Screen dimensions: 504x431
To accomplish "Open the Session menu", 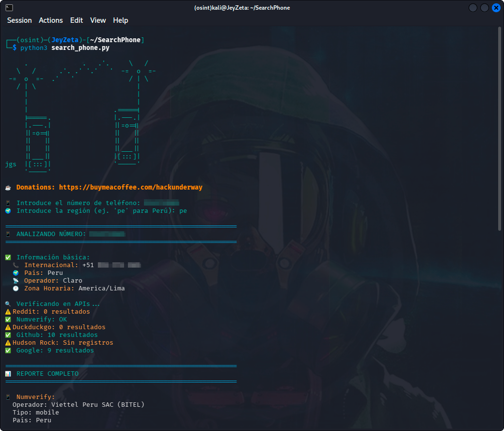I will 19,20.
